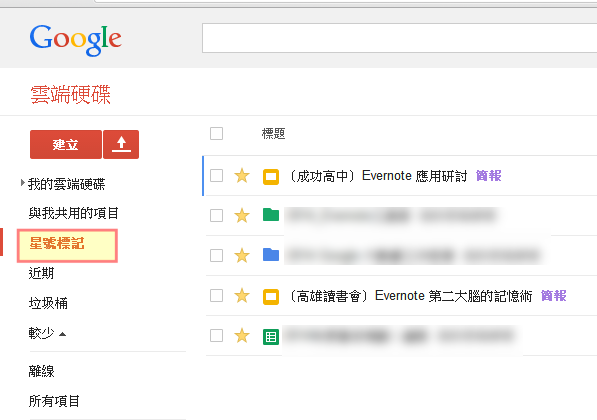Unstar the 成功高中 Evernote presentation
597x420 pixels.
click(242, 176)
